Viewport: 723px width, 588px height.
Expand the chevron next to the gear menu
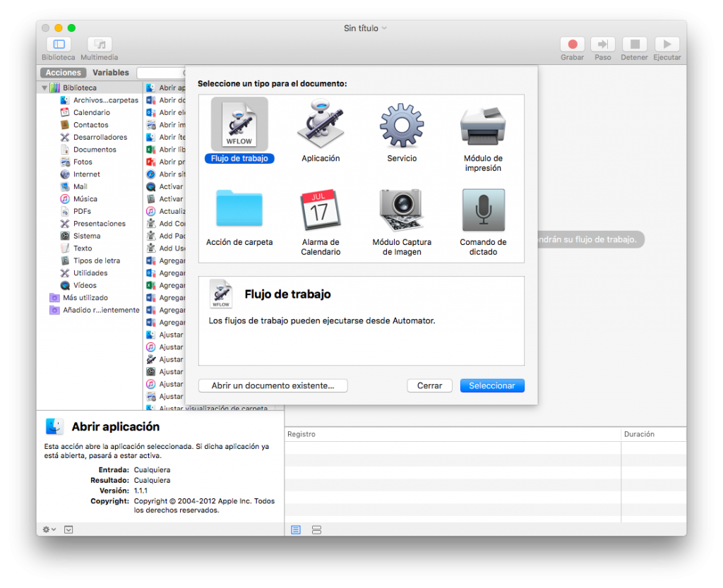pyautogui.click(x=68, y=529)
